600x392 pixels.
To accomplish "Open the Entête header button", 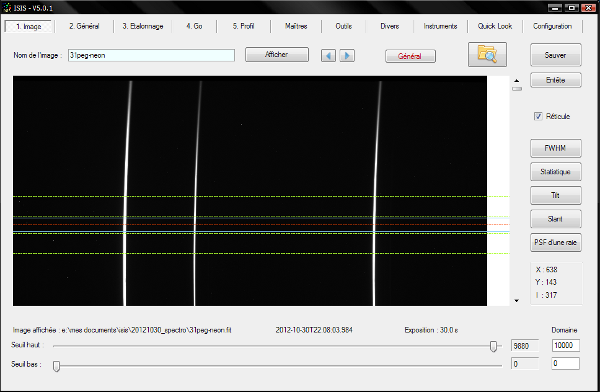I will click(x=556, y=80).
